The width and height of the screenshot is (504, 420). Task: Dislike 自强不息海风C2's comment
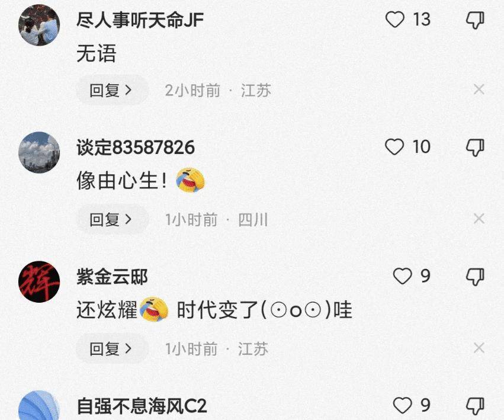(475, 406)
